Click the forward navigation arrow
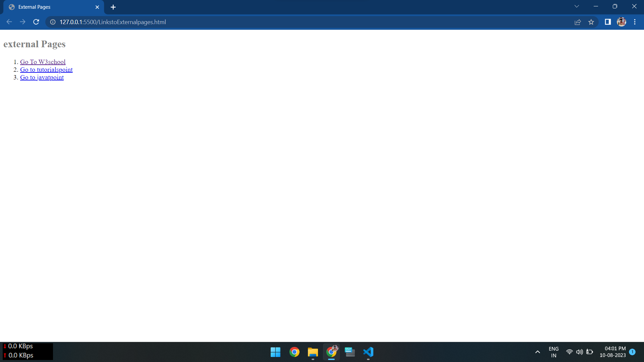Screen dimensions: 644x362 point(22,22)
